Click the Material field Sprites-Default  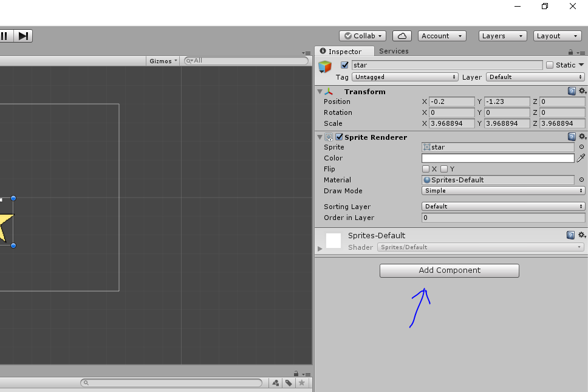point(498,180)
